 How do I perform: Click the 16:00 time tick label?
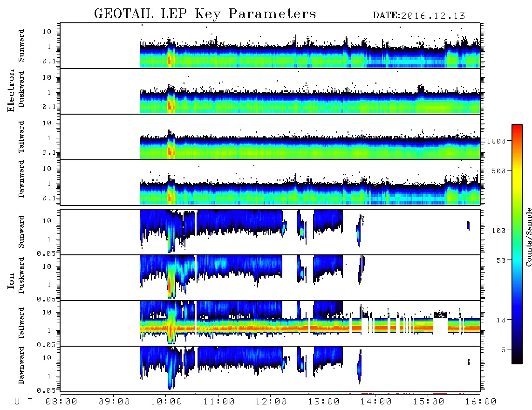point(481,402)
